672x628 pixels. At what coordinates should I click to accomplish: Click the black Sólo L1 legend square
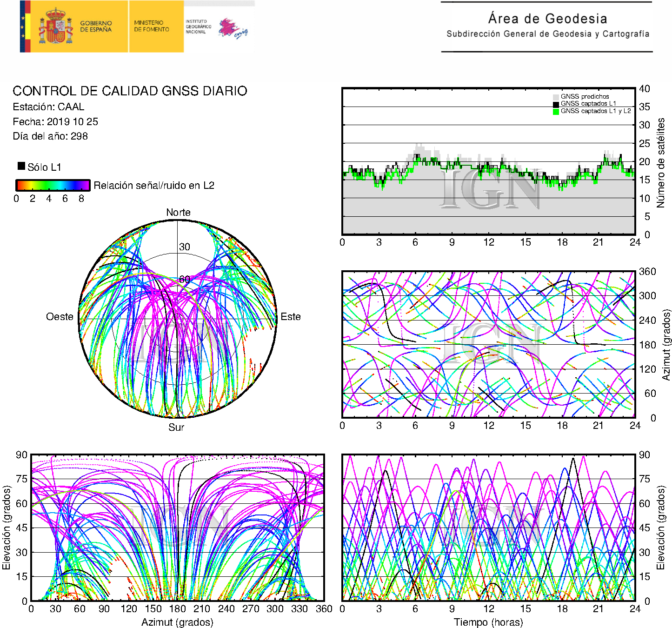point(21,166)
